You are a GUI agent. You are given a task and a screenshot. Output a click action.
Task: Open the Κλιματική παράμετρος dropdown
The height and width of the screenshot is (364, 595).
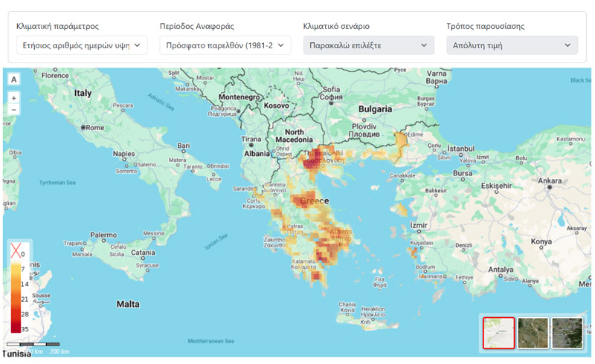tap(82, 45)
